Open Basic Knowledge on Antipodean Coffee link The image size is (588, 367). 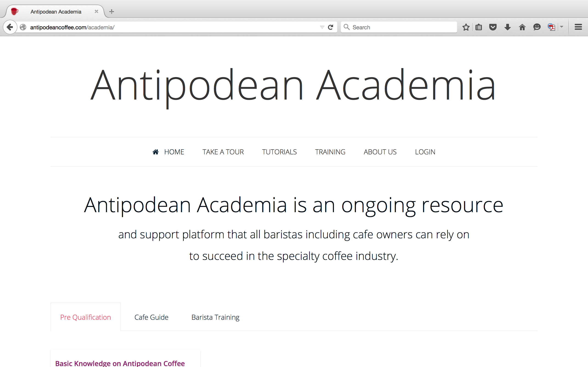tap(120, 363)
